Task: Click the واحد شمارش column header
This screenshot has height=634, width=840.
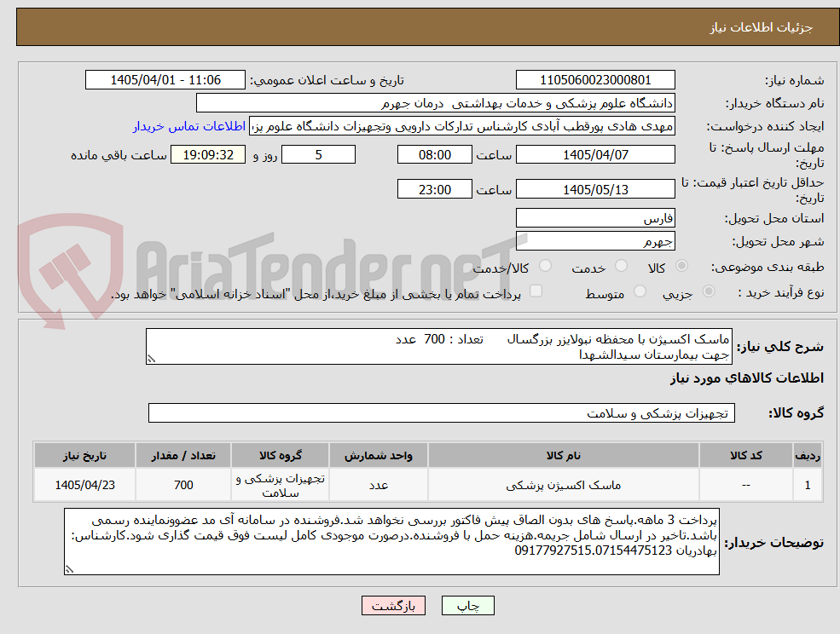Action: [379, 455]
